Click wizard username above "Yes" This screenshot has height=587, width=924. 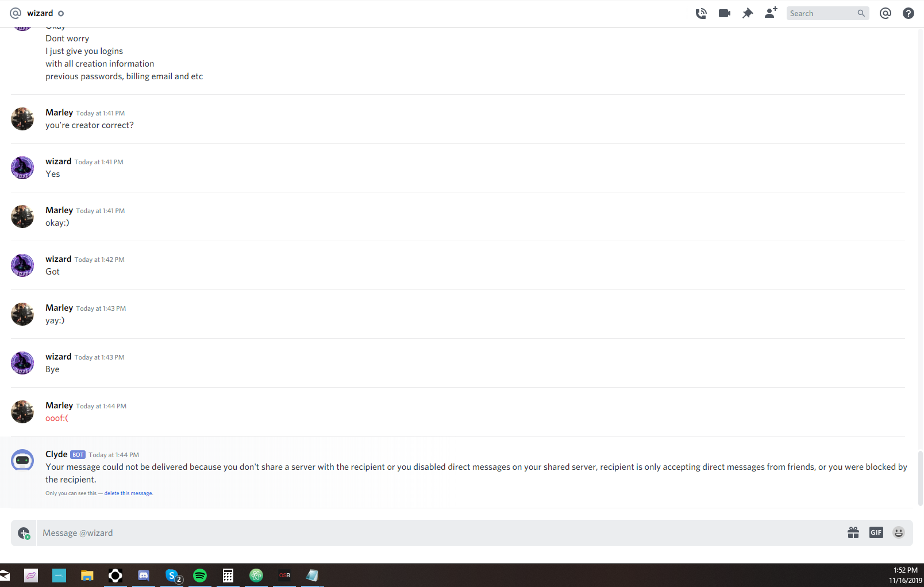click(59, 161)
